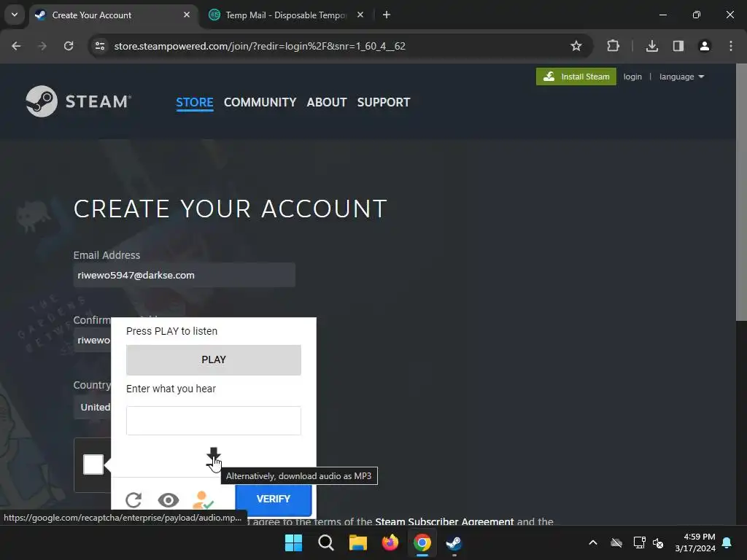Select the Create Your Account tab
Image resolution: width=747 pixels, height=560 pixels.
tap(113, 15)
